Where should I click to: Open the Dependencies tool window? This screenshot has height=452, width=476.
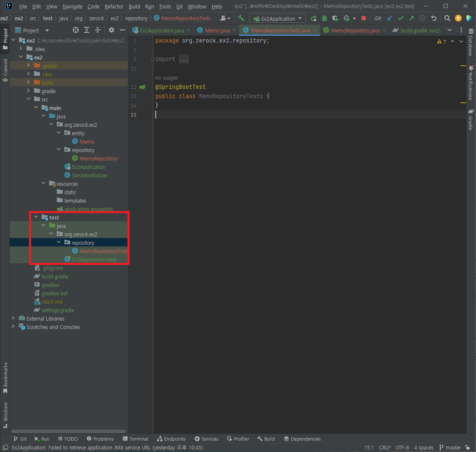click(302, 439)
